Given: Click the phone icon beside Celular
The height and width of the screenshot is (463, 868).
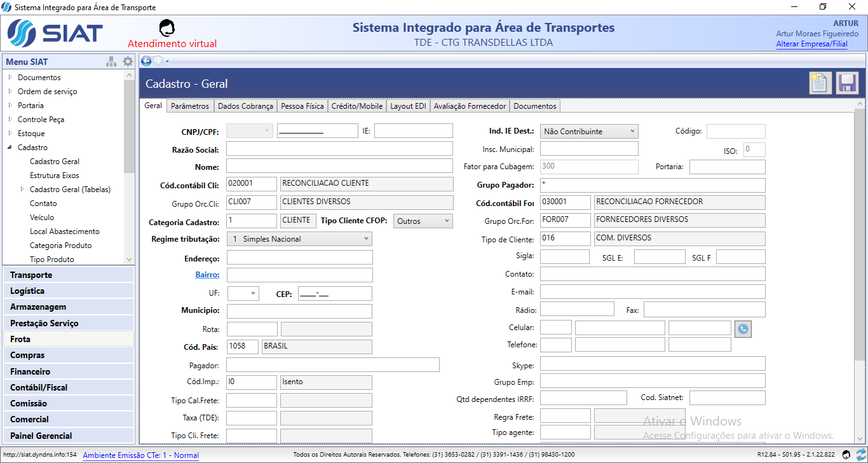Looking at the screenshot, I should point(743,328).
